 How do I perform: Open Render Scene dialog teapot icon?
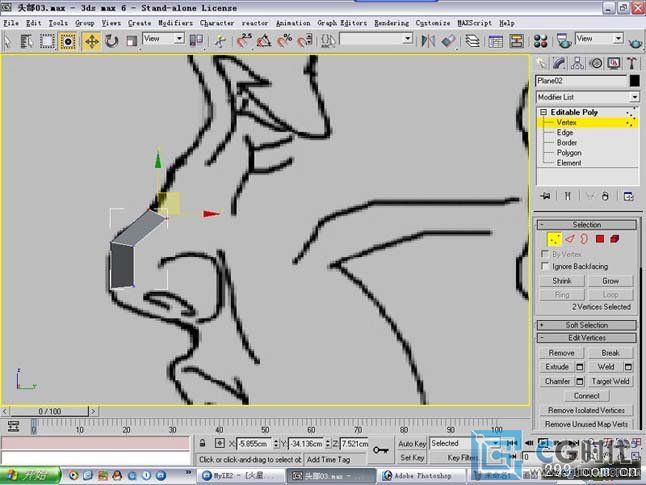pos(563,41)
